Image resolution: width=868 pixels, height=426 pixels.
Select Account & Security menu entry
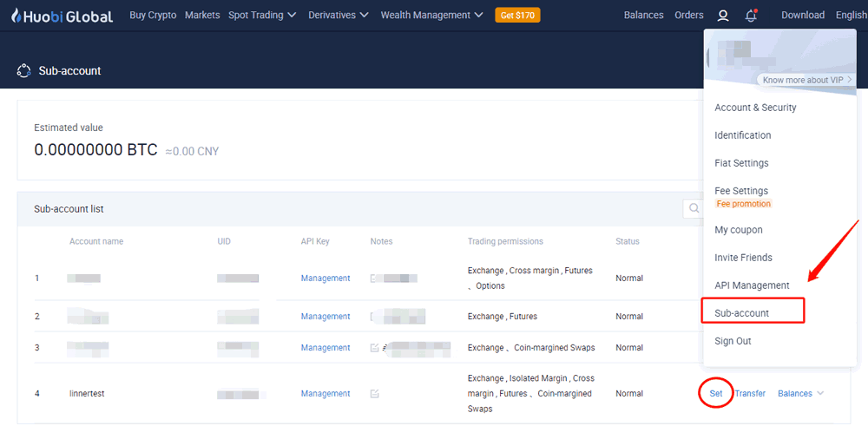(755, 108)
